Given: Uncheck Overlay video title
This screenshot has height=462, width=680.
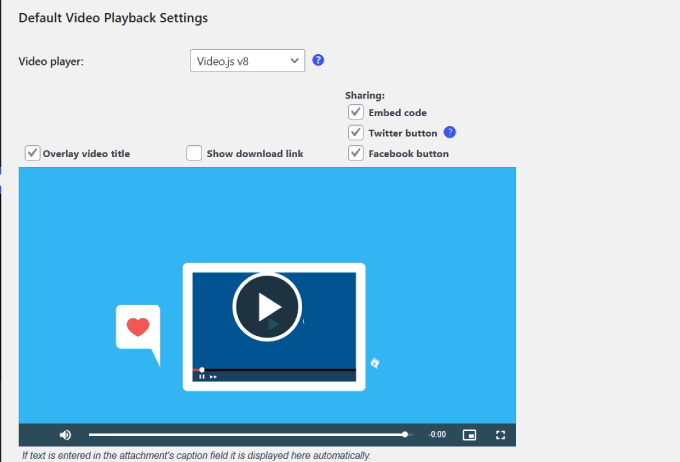Looking at the screenshot, I should (x=33, y=153).
